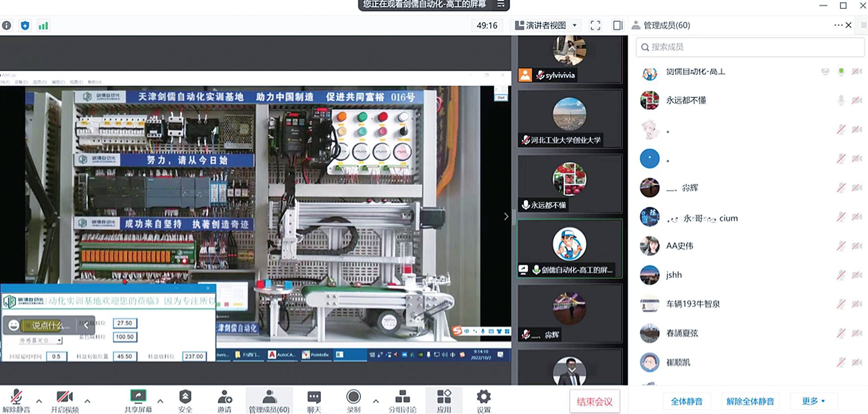Expand sharing options arrow beside 共享屏幕
The width and height of the screenshot is (868, 414).
pos(160,401)
